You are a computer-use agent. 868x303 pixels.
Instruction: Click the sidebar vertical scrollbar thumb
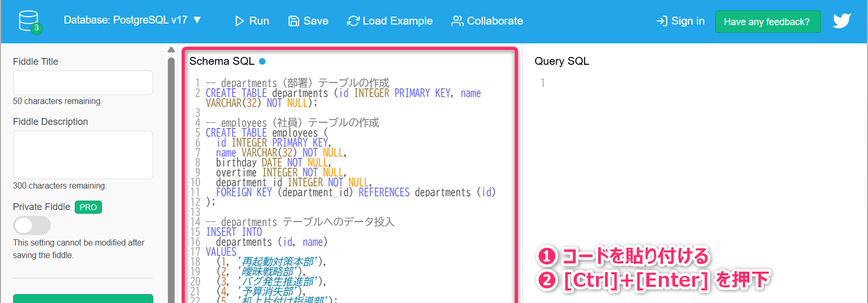171,157
